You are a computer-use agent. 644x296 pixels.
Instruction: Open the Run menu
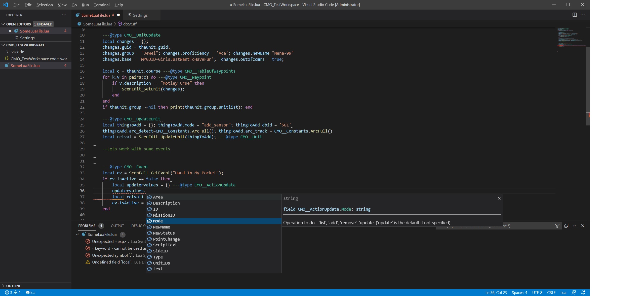click(x=85, y=5)
